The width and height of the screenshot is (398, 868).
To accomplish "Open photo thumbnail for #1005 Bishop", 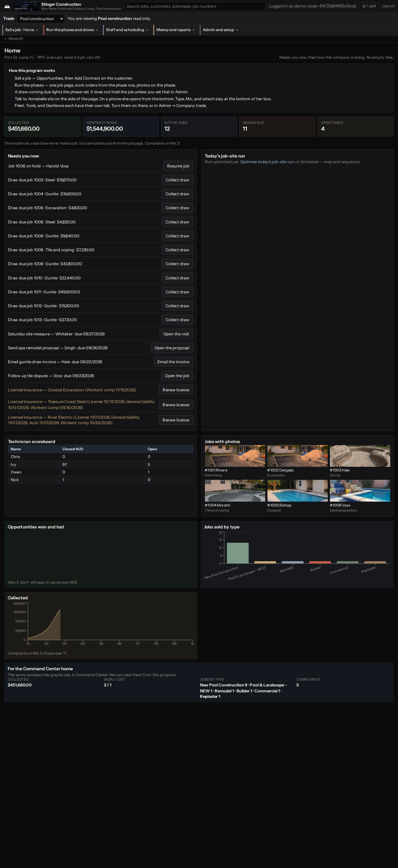I will (297, 491).
